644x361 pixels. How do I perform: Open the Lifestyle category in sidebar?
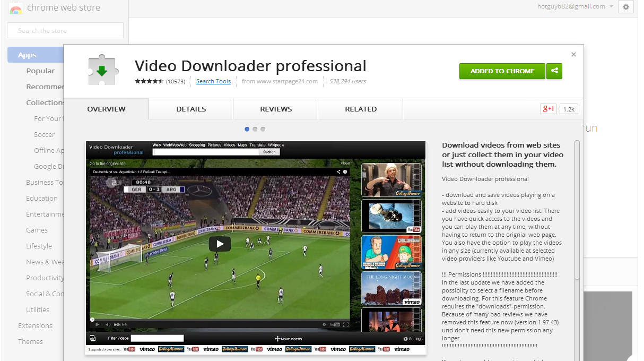point(39,246)
